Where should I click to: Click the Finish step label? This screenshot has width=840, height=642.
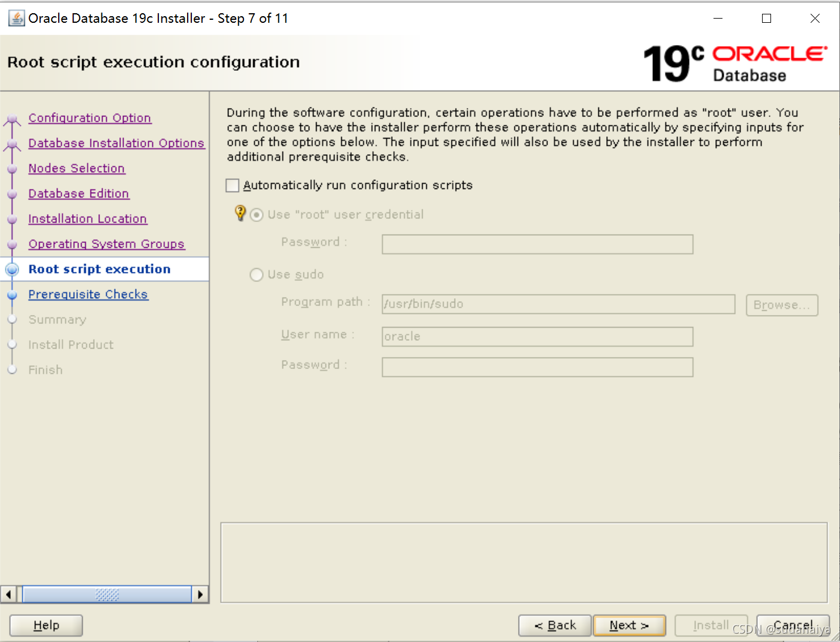[46, 370]
